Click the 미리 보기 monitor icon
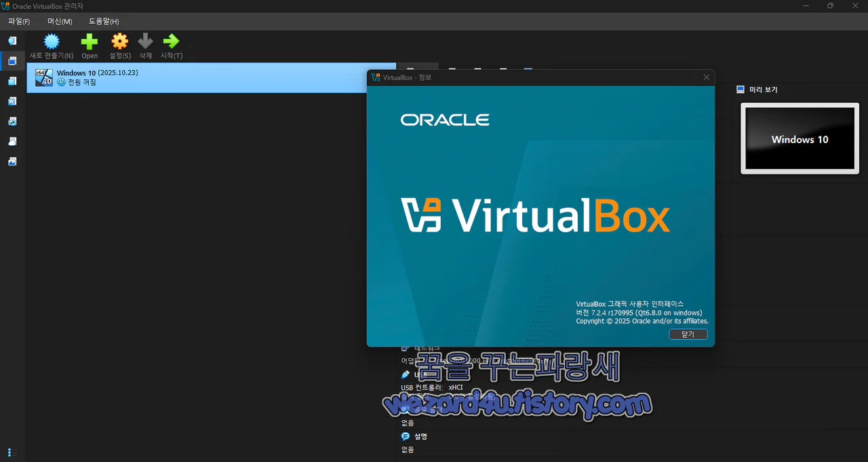Image resolution: width=868 pixels, height=462 pixels. pyautogui.click(x=741, y=90)
